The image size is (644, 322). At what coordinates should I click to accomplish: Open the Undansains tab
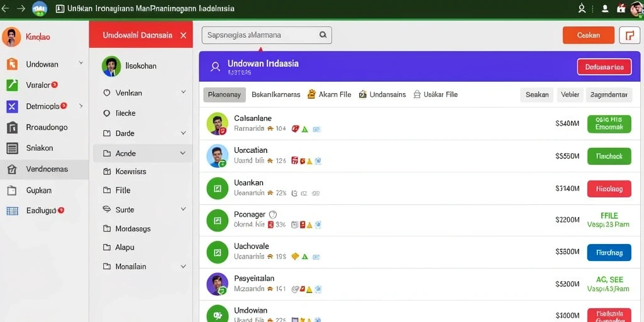[382, 94]
